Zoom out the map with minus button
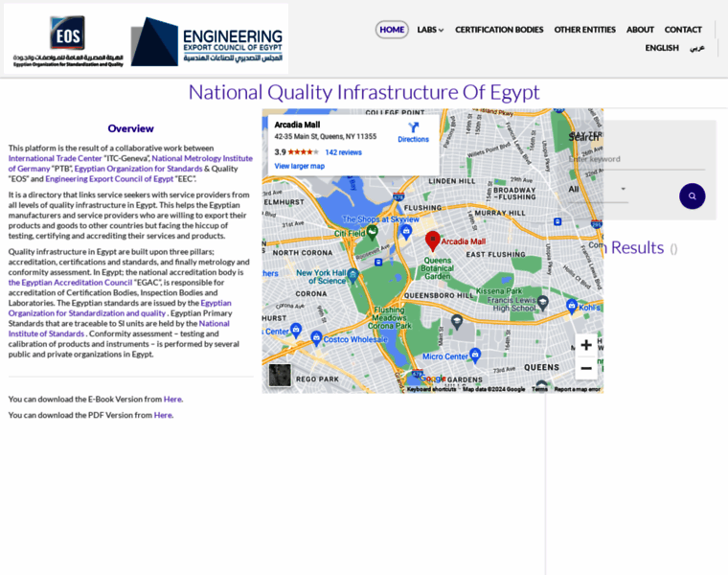 click(x=586, y=368)
